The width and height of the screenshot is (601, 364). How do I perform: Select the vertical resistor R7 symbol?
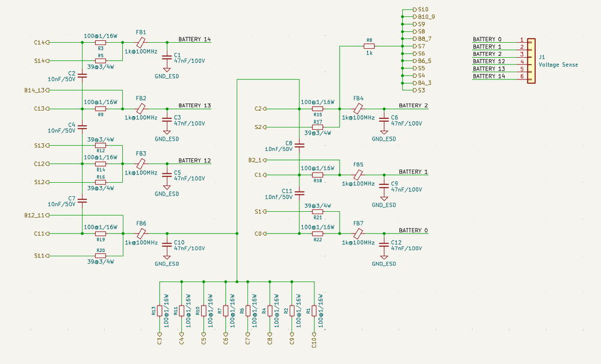click(x=225, y=311)
